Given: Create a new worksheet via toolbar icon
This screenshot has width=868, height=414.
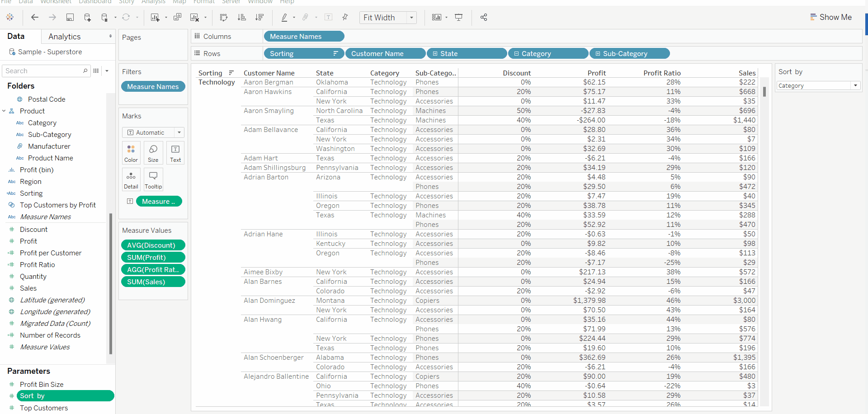Looking at the screenshot, I should click(155, 17).
